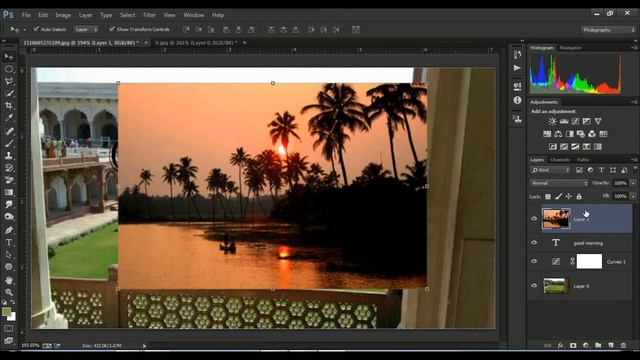
Task: Add a Brightness/Contrast adjustment
Action: [552, 121]
